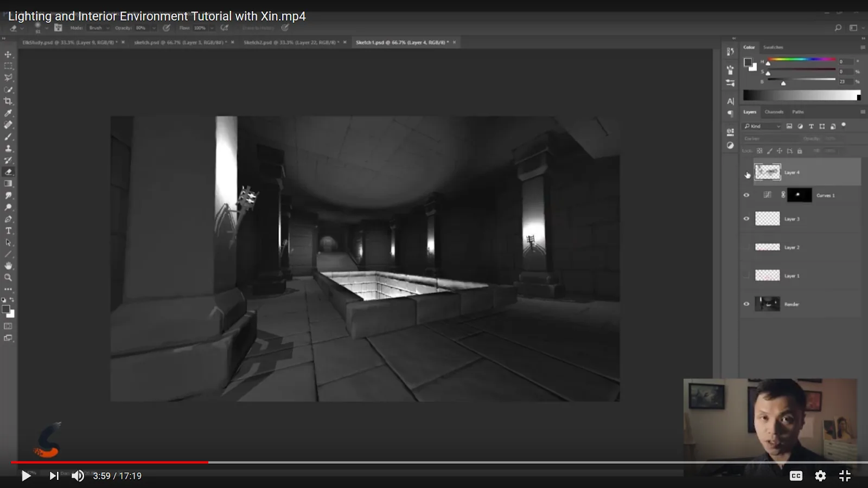Toggle closed captions on the video
Viewport: 868px width, 488px height.
(796, 476)
